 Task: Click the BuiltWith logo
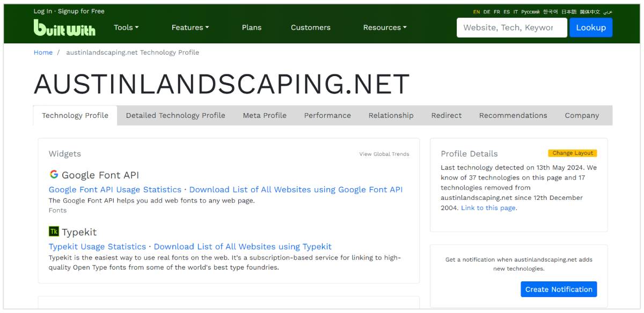click(x=64, y=28)
